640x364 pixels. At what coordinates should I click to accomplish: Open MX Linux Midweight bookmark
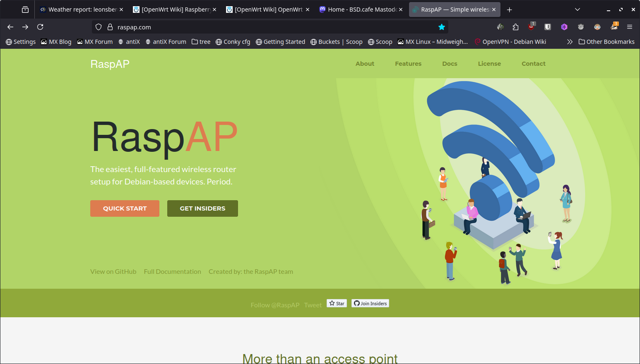point(433,42)
